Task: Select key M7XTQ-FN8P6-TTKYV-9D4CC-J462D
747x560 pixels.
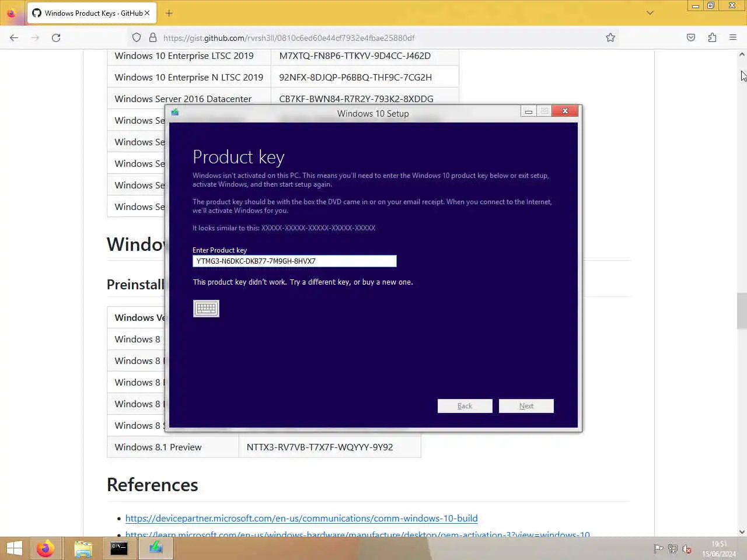Action: (355, 56)
